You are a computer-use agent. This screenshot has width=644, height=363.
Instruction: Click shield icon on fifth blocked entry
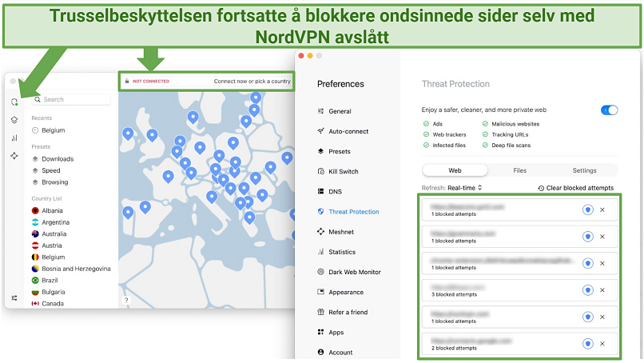(x=588, y=317)
